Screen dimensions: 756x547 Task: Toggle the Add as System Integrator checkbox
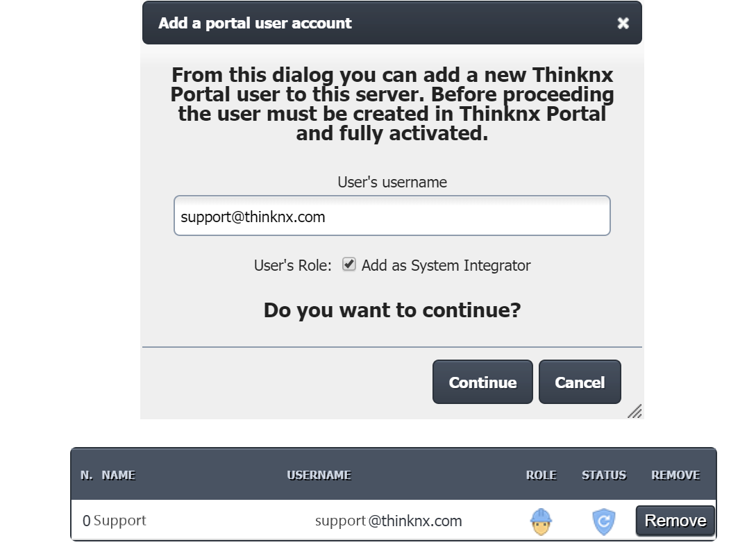[349, 264]
